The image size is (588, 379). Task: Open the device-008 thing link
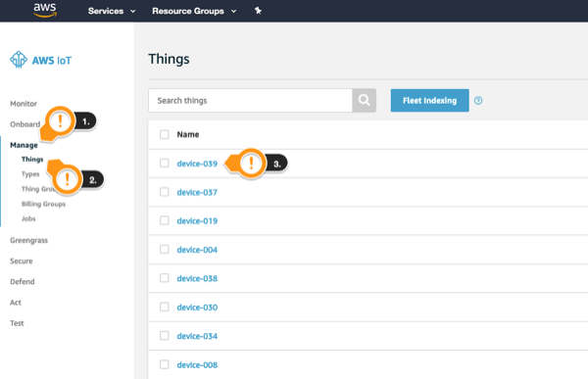(197, 364)
